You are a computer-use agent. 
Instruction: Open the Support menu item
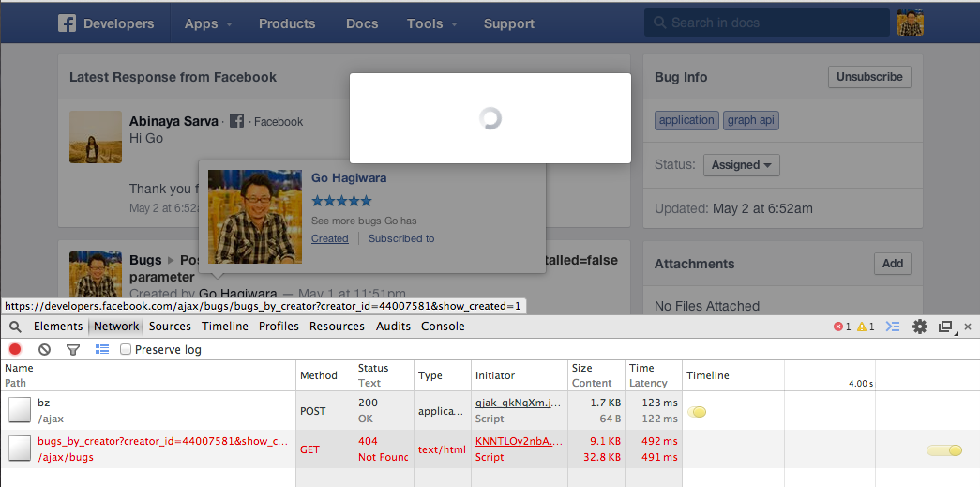pyautogui.click(x=508, y=23)
